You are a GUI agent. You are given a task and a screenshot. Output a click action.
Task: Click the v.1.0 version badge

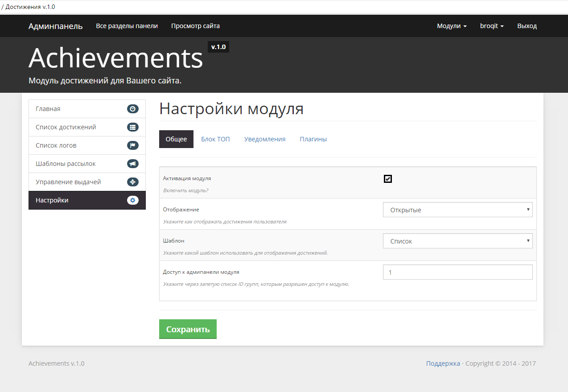(x=218, y=47)
